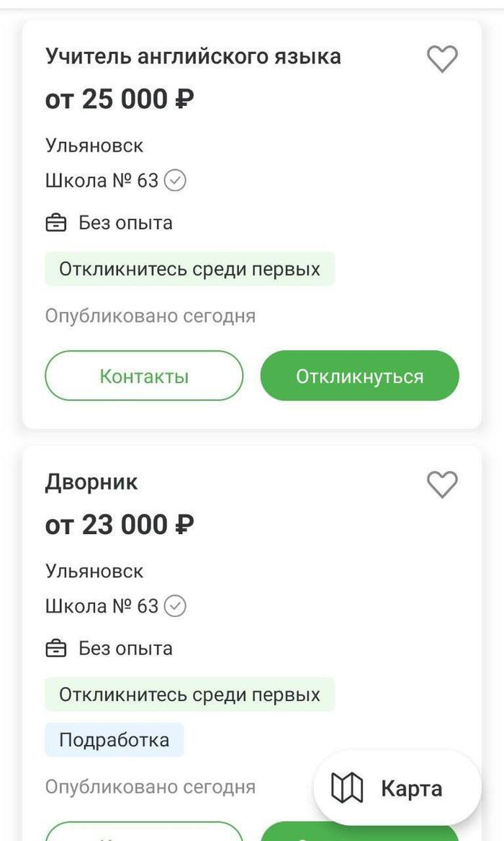Tap the verified employer checkmark on the Дворник card
This screenshot has width=504, height=841.
pos(175,606)
